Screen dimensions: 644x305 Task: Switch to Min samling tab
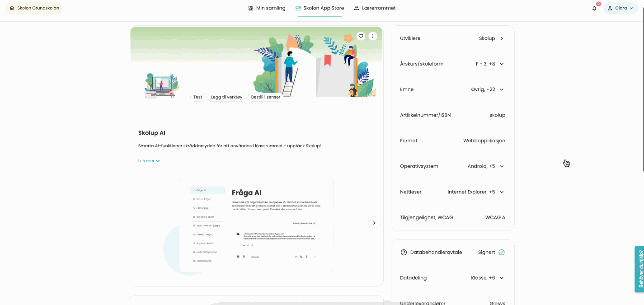pyautogui.click(x=267, y=8)
